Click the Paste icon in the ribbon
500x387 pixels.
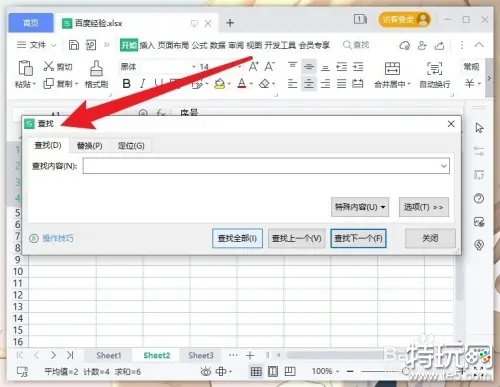point(25,68)
